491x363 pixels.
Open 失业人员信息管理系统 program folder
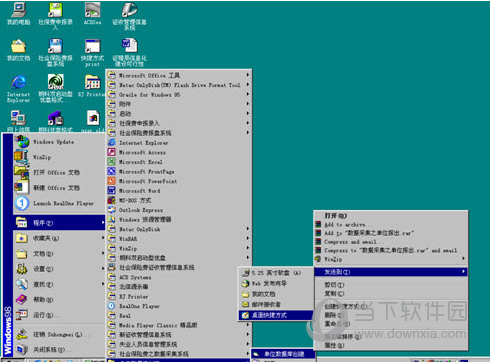click(179, 344)
